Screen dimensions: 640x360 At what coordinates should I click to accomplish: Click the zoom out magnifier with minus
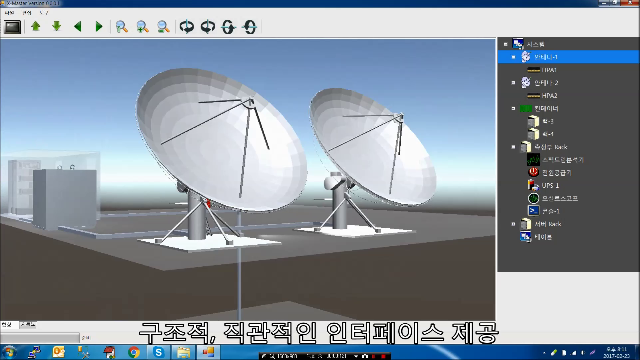[x=163, y=27]
